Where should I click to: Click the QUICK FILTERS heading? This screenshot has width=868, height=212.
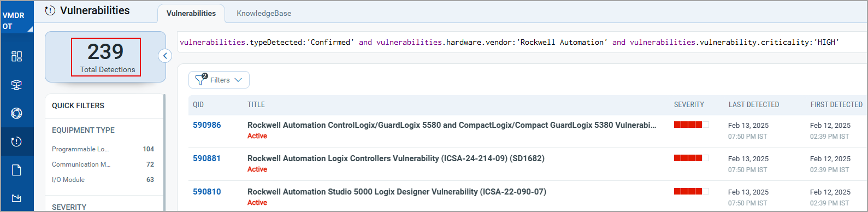(78, 105)
